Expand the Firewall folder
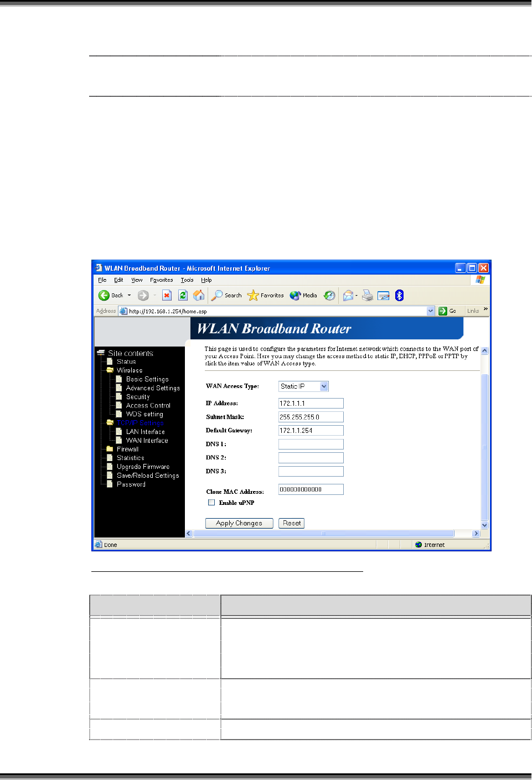The image size is (532, 780). click(x=110, y=449)
